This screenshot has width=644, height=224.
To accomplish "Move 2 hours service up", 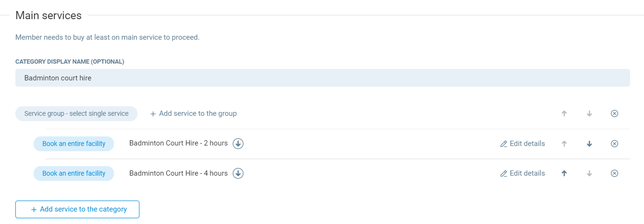I will (564, 144).
